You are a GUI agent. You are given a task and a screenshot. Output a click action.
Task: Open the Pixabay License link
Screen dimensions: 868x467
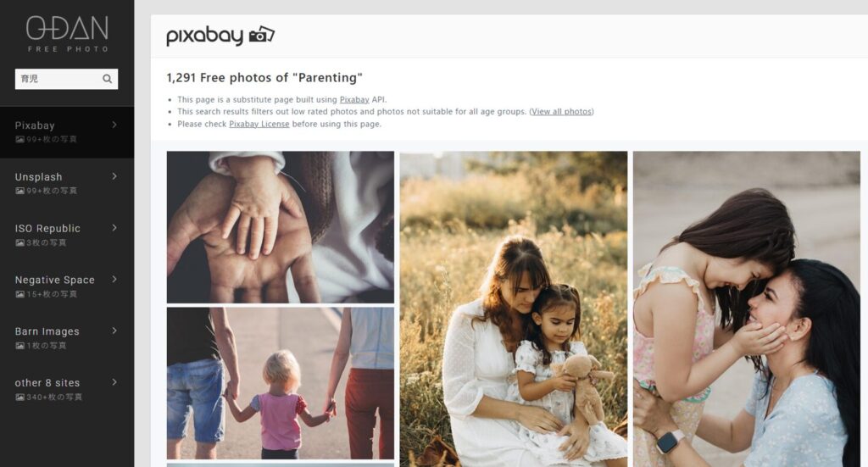point(259,124)
